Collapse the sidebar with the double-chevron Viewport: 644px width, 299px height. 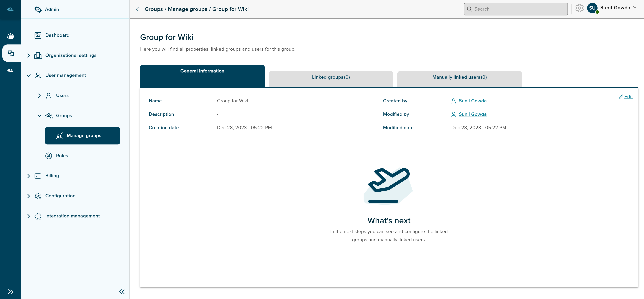[122, 291]
